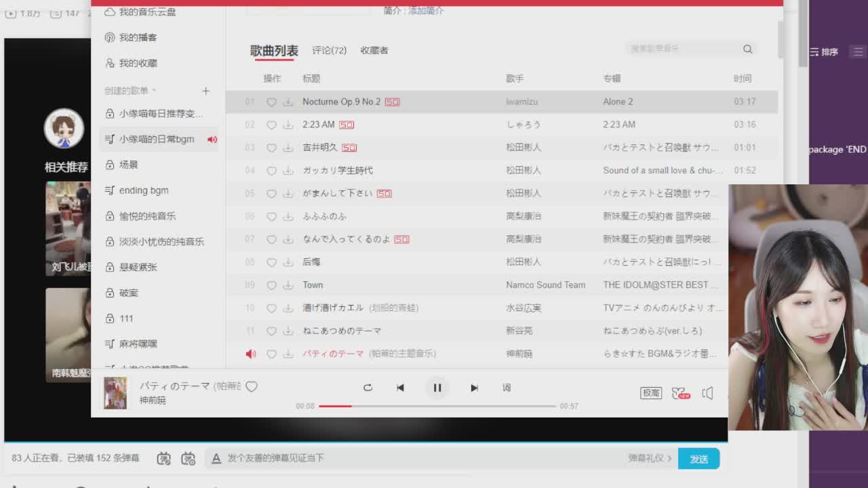Open the second danmaku settings icon

tap(189, 459)
